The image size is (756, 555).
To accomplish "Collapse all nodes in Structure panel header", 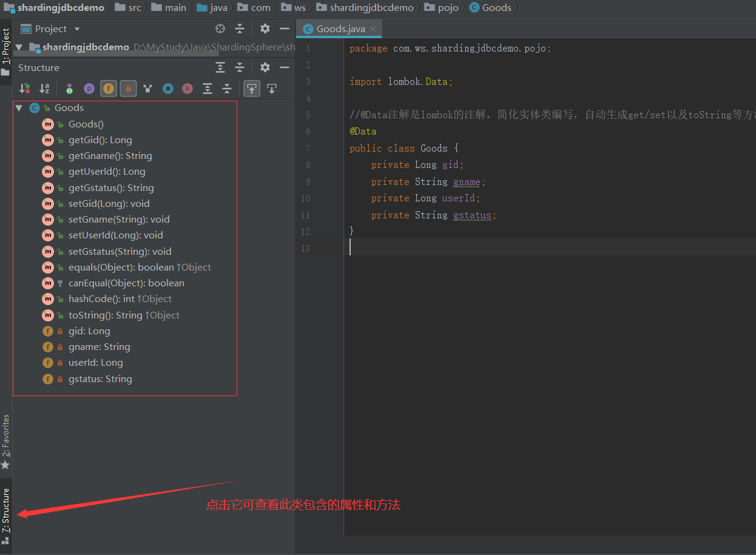I will coord(240,67).
